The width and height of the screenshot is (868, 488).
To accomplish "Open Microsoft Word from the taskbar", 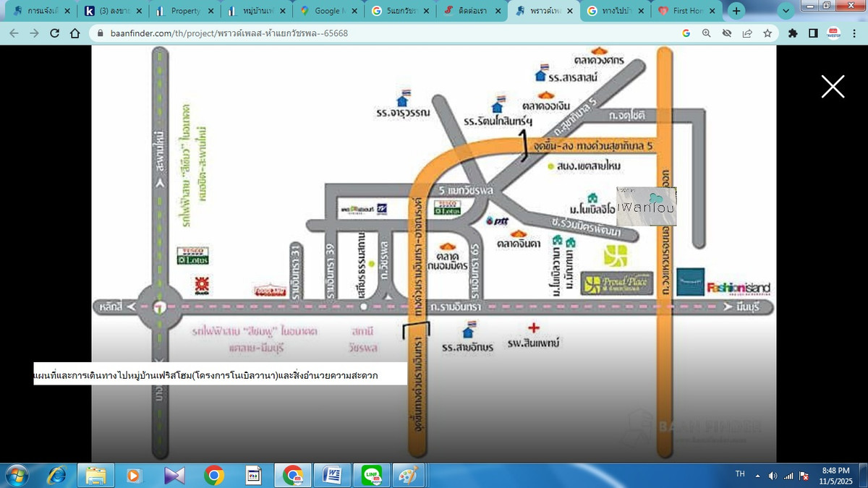I will [333, 475].
